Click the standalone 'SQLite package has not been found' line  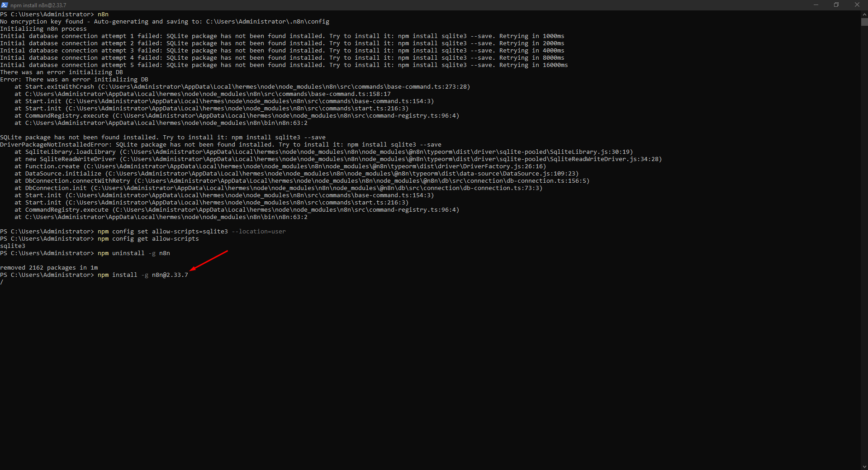pyautogui.click(x=163, y=138)
